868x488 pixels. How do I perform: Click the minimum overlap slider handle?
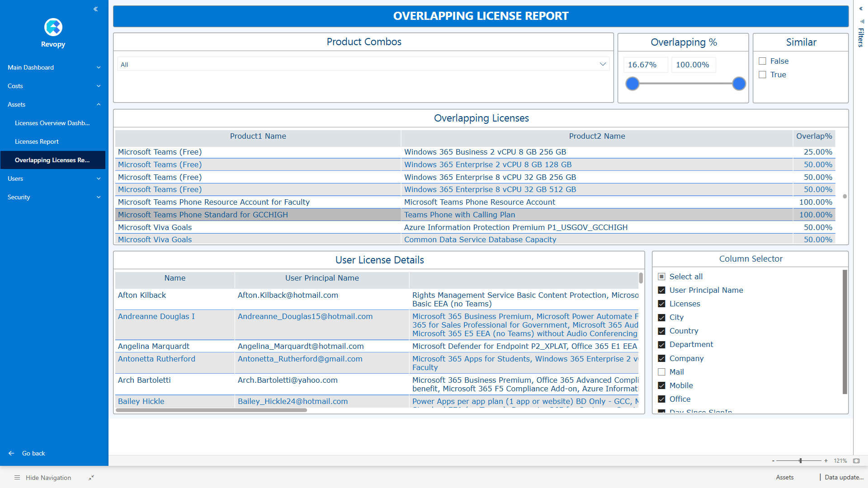(x=632, y=84)
